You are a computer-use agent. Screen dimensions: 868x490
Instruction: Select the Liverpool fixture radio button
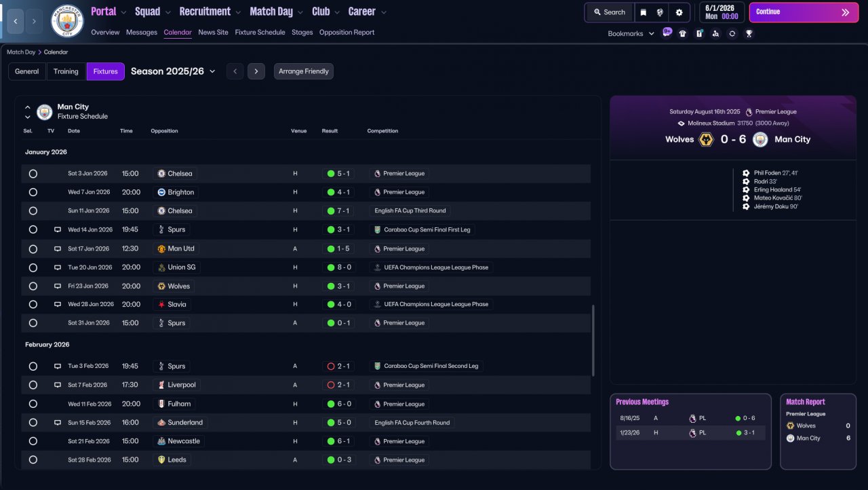pyautogui.click(x=33, y=385)
